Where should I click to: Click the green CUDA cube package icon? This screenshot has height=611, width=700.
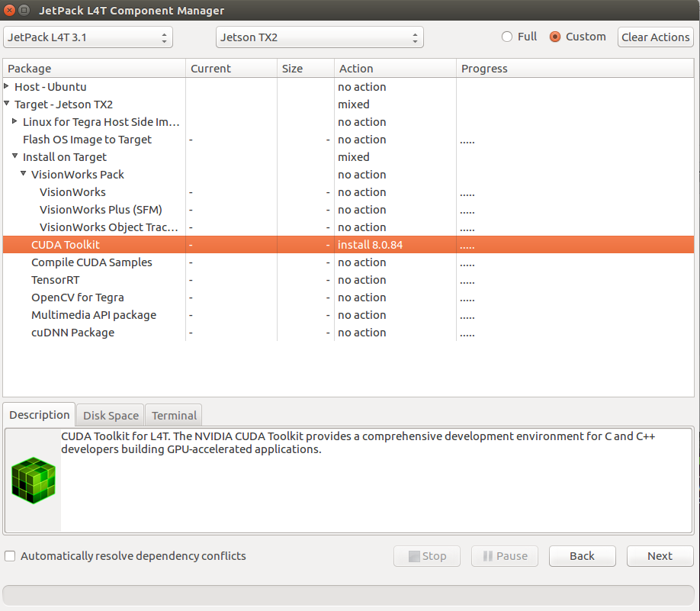click(33, 480)
